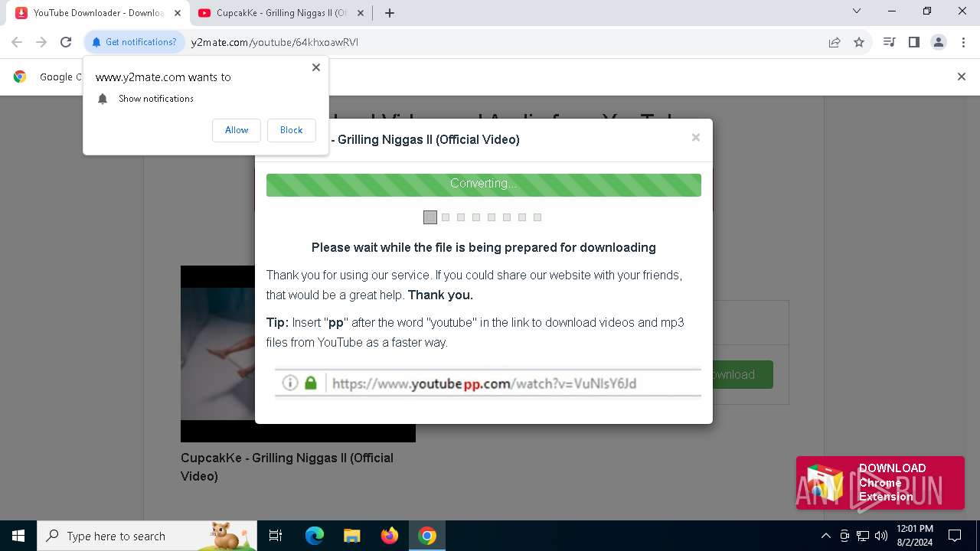Click the green Download button behind dialog
This screenshot has width=980, height=551.
click(x=743, y=374)
